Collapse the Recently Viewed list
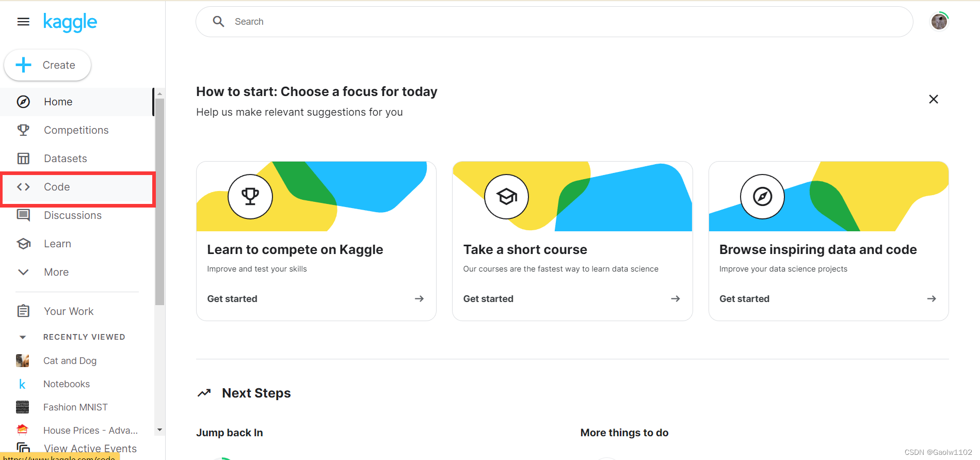The height and width of the screenshot is (460, 980). pyautogui.click(x=23, y=337)
